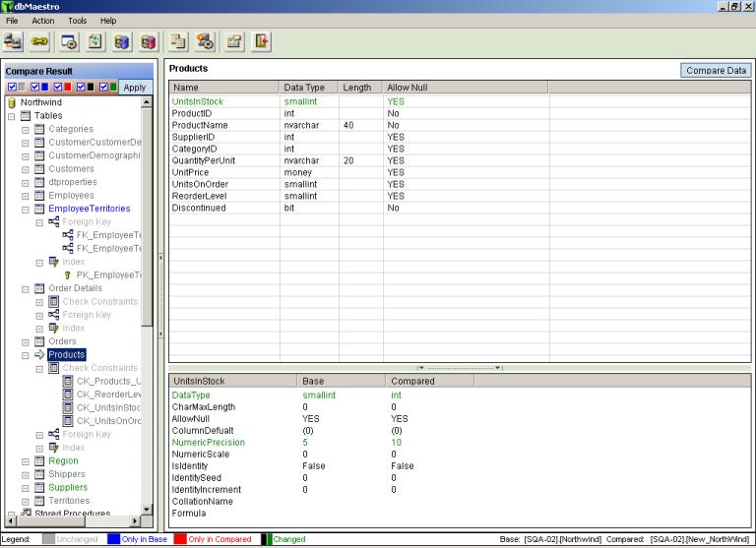Open the Help menu

pos(108,21)
